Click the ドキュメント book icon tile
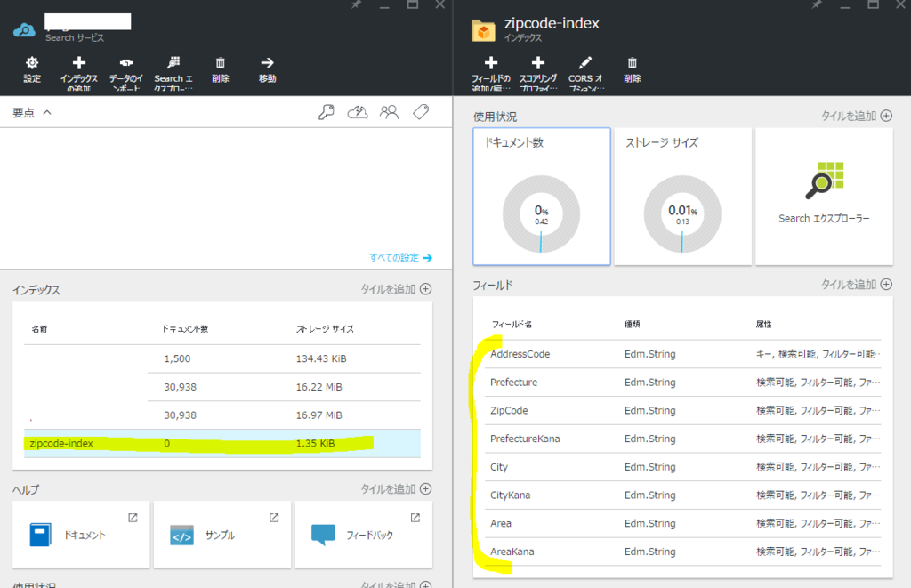 (x=81, y=534)
